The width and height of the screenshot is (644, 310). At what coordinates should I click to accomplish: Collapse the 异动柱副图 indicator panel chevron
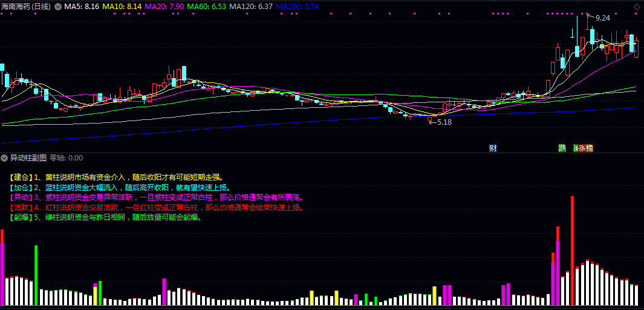tap(4, 157)
